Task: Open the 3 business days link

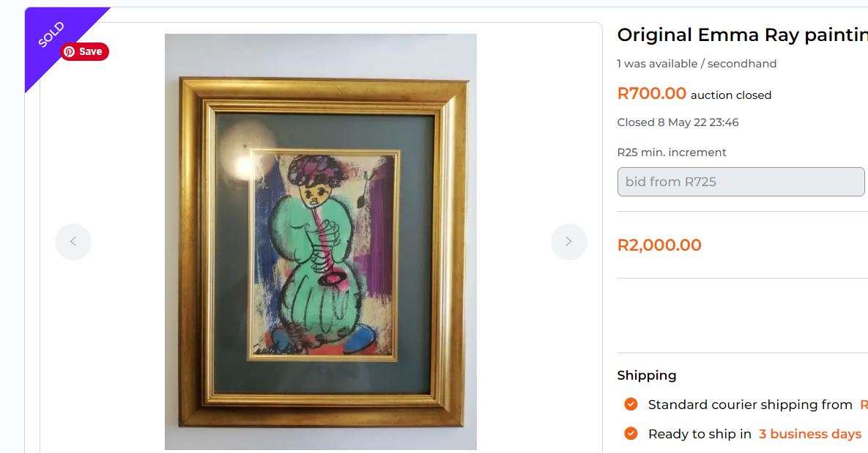Action: coord(809,433)
